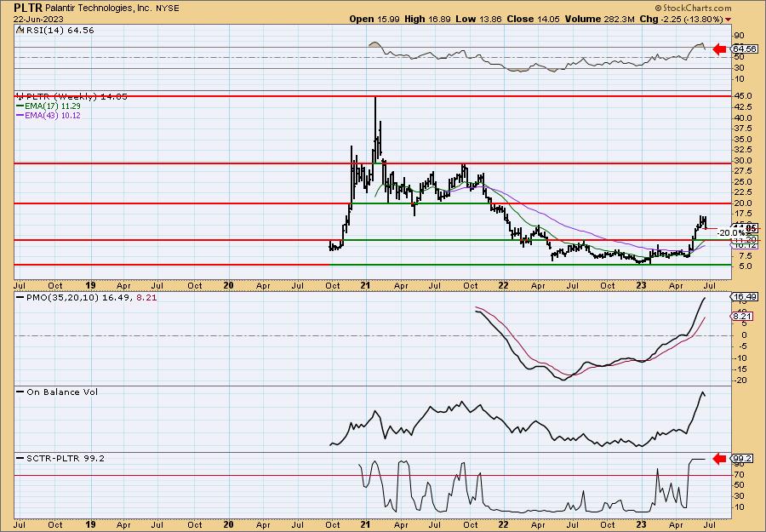Click the 'PLTR (Weekly) 14.05' legend entry

coord(77,97)
